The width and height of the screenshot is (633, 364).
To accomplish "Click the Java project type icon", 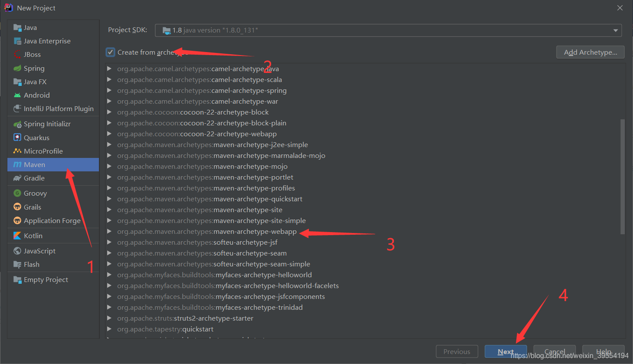I will tap(17, 28).
